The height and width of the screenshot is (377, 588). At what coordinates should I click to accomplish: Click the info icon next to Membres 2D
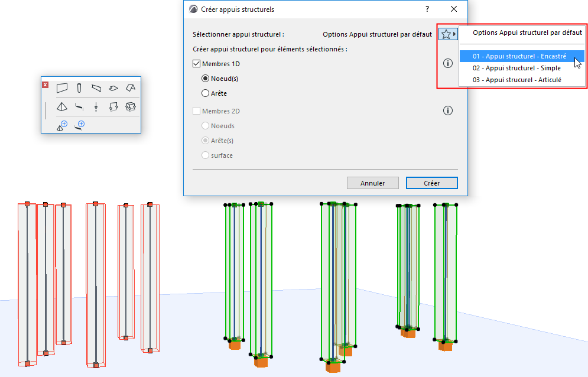coord(448,110)
